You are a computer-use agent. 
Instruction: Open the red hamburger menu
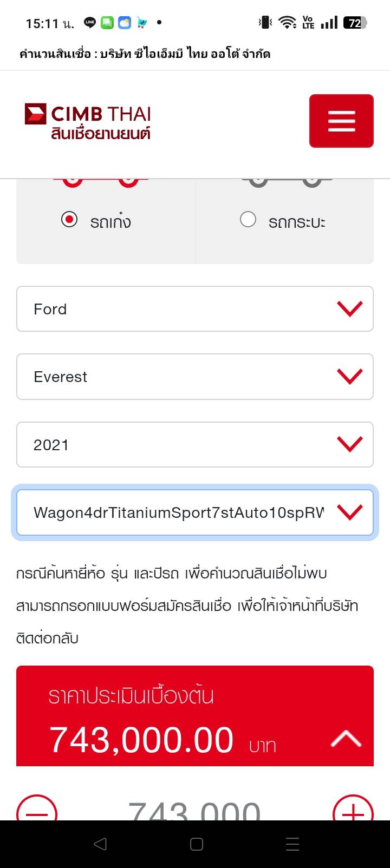341,121
